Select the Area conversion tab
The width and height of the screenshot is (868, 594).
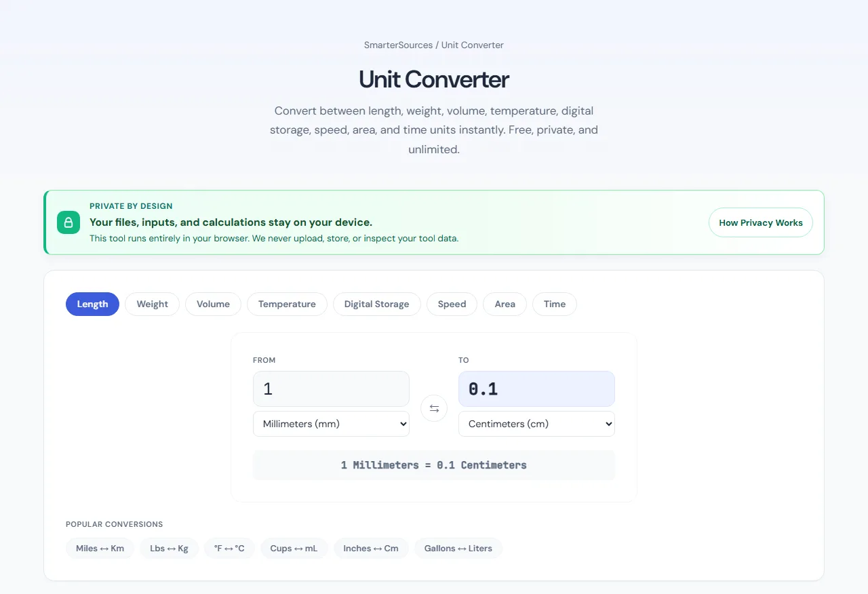click(505, 304)
